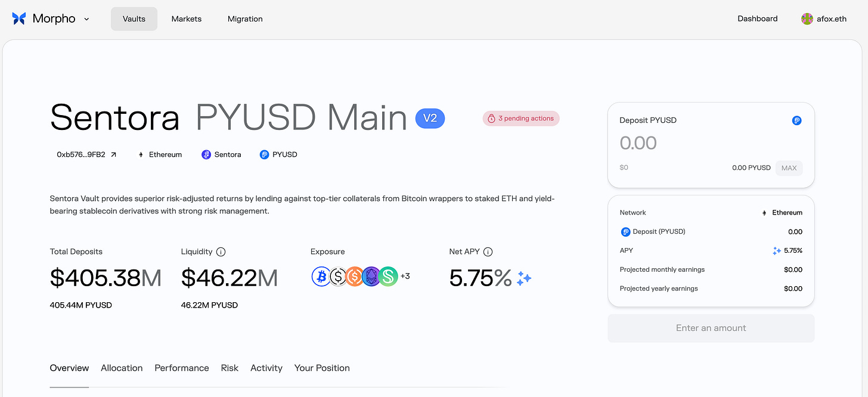Click the Bitcoin exposure icon
The height and width of the screenshot is (397, 868).
click(x=321, y=276)
